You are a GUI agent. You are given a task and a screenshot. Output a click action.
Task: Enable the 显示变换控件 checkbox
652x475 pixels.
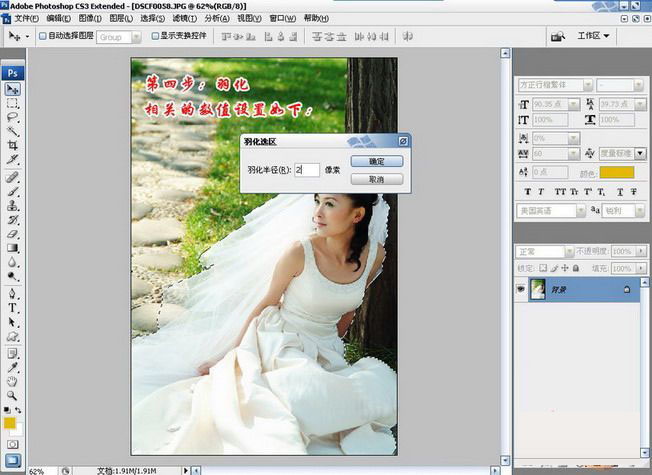point(156,36)
